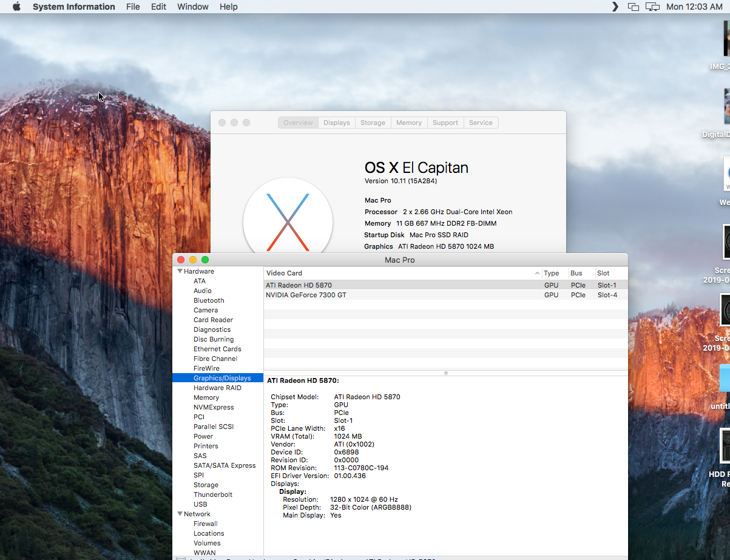This screenshot has height=560, width=730.
Task: Click the display mirroring menu bar icon
Action: click(x=652, y=7)
